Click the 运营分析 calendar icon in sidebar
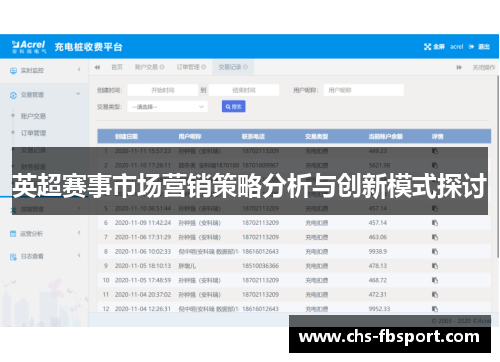 point(13,234)
